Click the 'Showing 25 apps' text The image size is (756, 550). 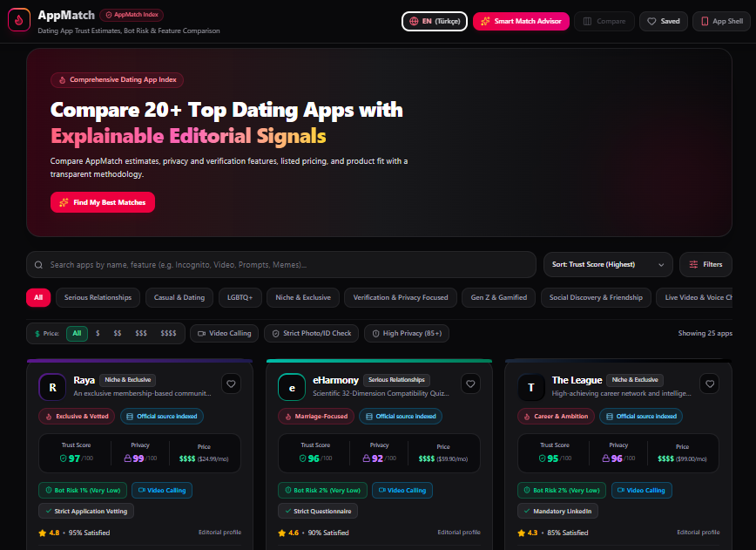(x=705, y=333)
